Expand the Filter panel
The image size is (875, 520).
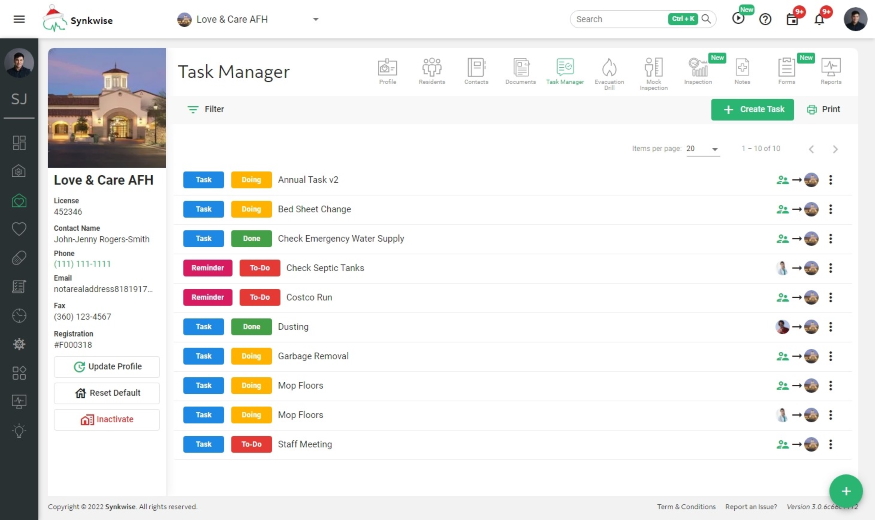click(205, 109)
